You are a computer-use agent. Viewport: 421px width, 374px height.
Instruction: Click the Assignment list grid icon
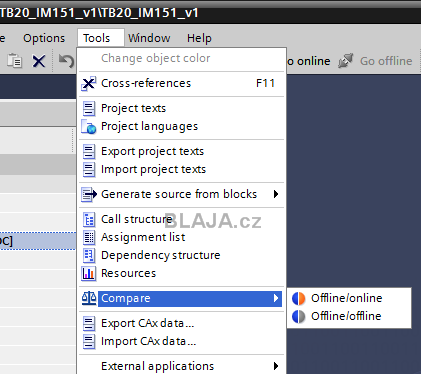[x=89, y=237]
